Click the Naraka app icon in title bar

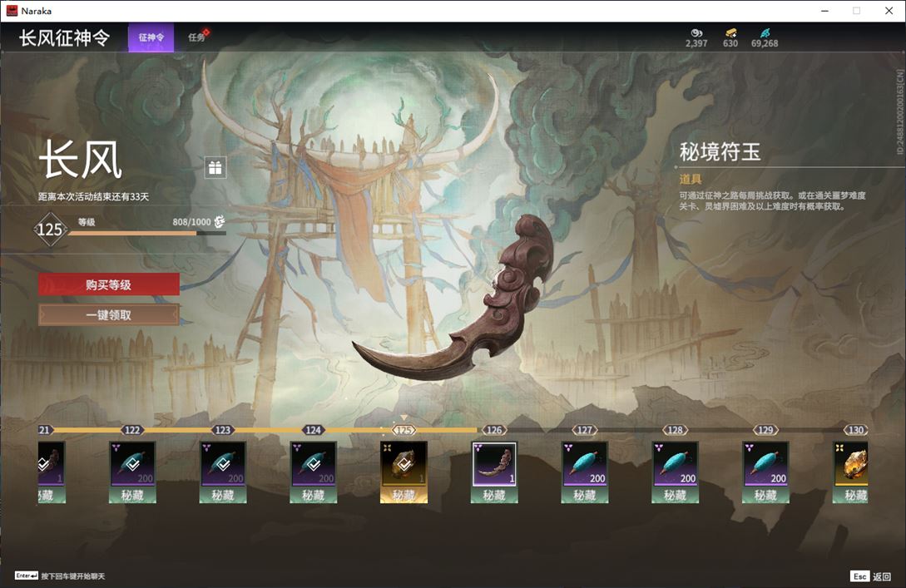point(12,11)
